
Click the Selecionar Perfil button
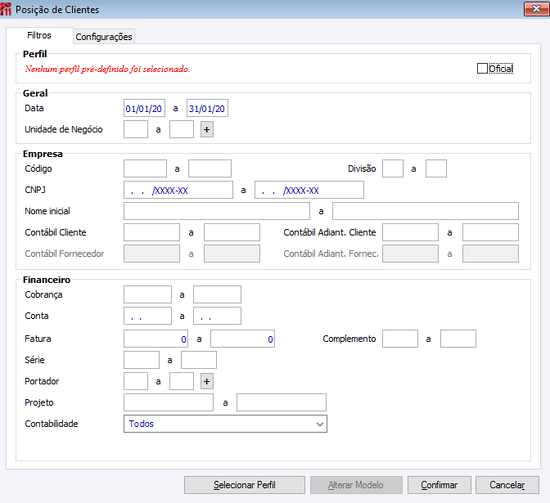244,485
